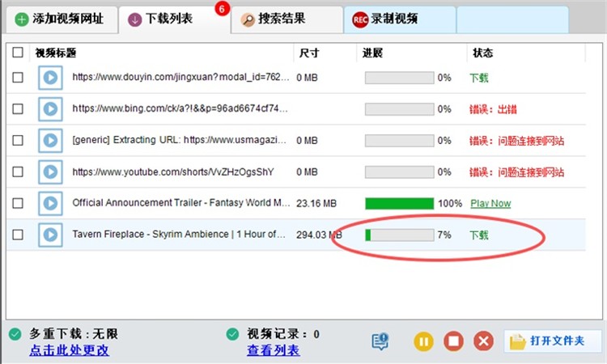Click the green check beside 视频记录
This screenshot has width=607, height=364.
click(x=232, y=334)
